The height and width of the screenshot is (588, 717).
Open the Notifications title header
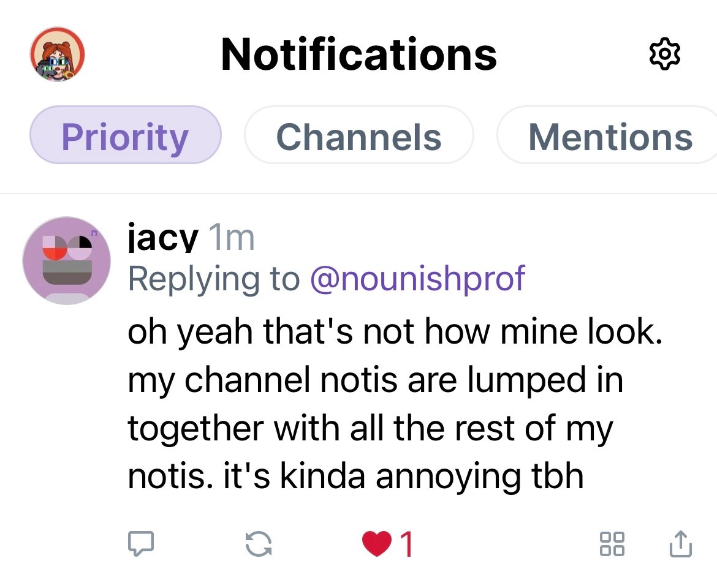click(358, 54)
